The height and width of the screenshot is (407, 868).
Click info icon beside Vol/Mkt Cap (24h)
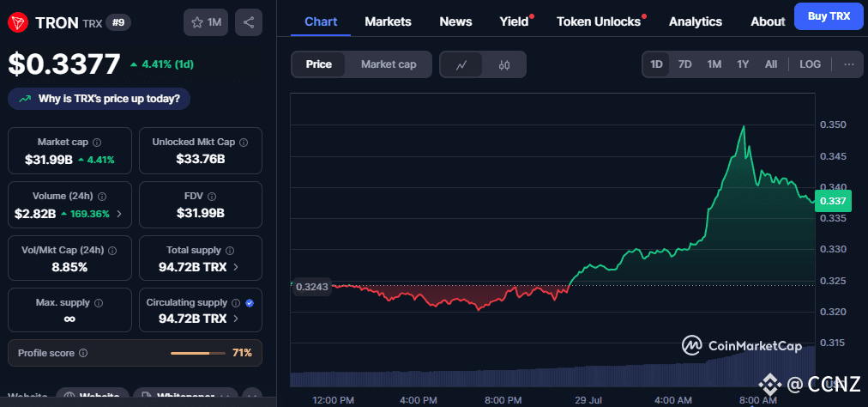(113, 250)
